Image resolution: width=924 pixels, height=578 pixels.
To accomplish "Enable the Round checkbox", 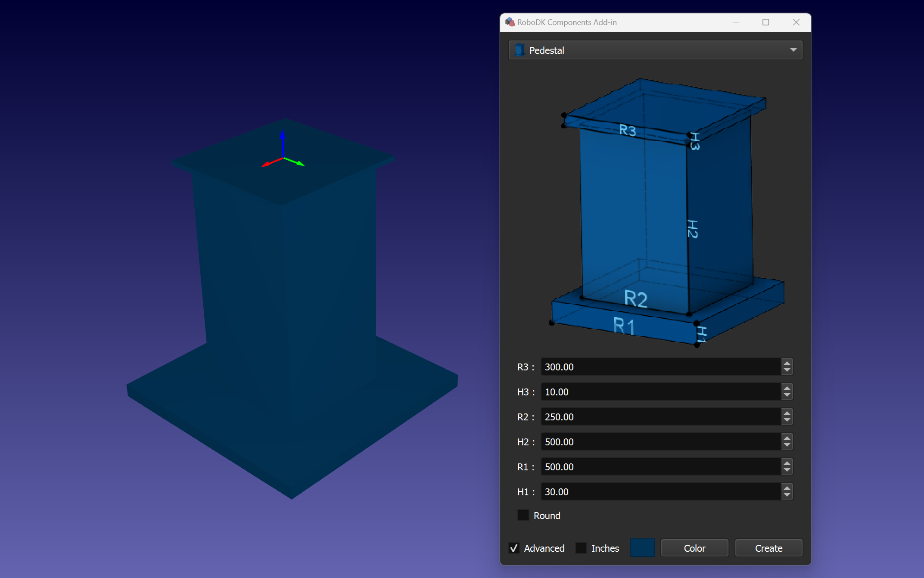I will click(523, 515).
